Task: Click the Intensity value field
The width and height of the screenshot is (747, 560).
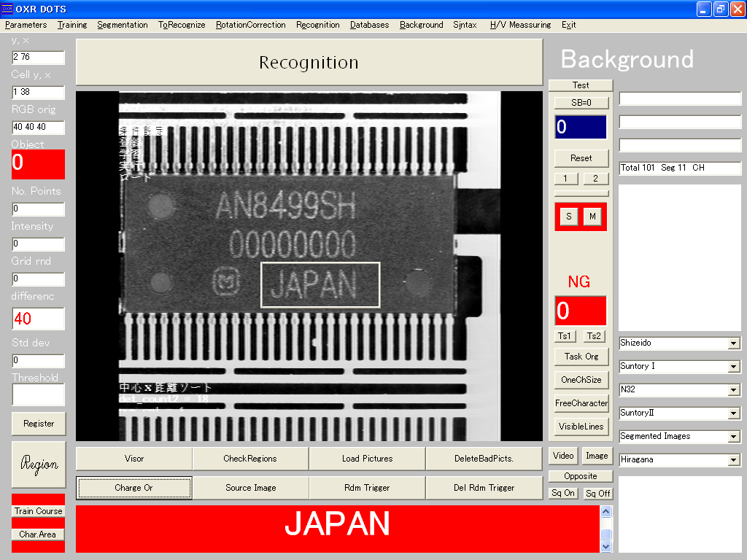Action: [x=38, y=244]
